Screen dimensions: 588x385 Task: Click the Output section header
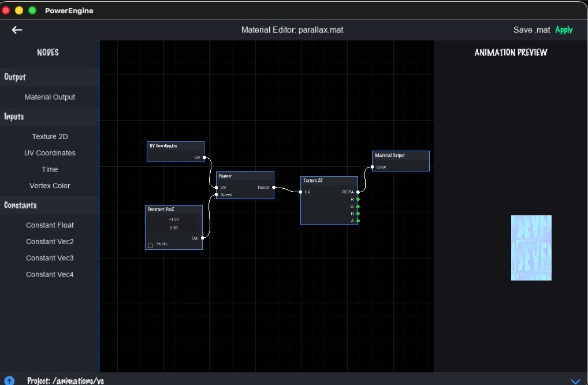click(x=49, y=77)
